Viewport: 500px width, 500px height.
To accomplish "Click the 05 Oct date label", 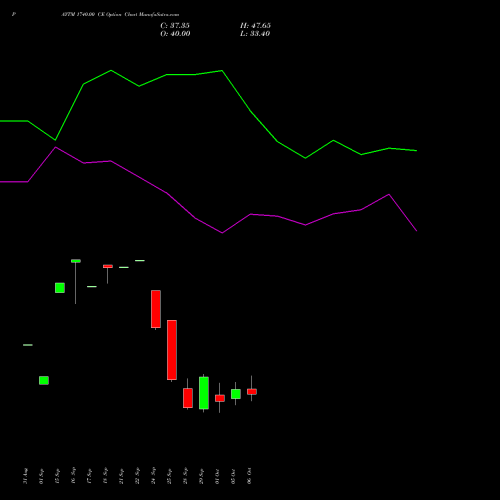I will [x=234, y=476].
